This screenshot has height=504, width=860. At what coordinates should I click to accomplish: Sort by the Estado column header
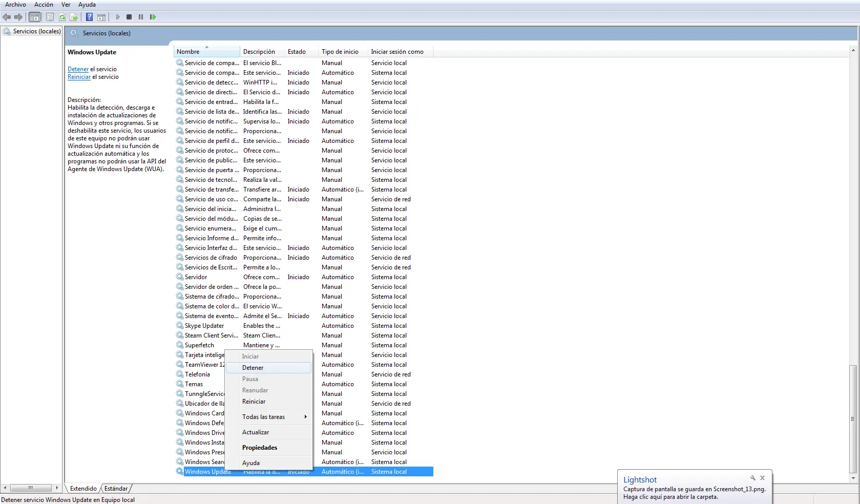click(301, 52)
